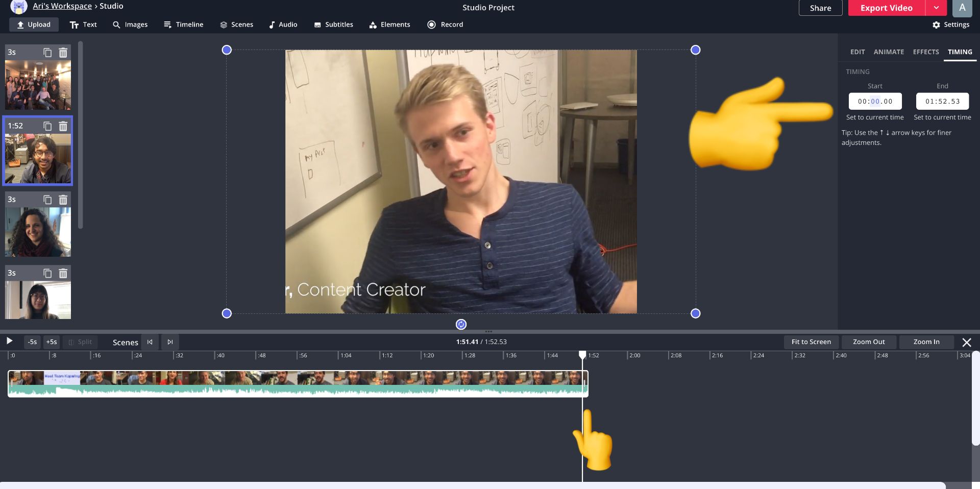Click the play button in timeline controls
Viewport: 980px width, 489px height.
9,341
